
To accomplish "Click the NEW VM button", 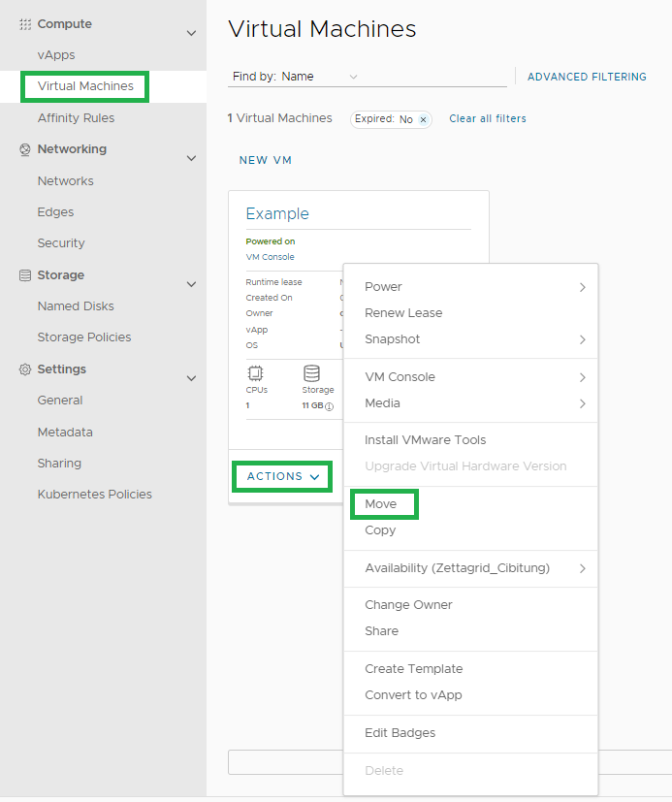I will tap(266, 161).
